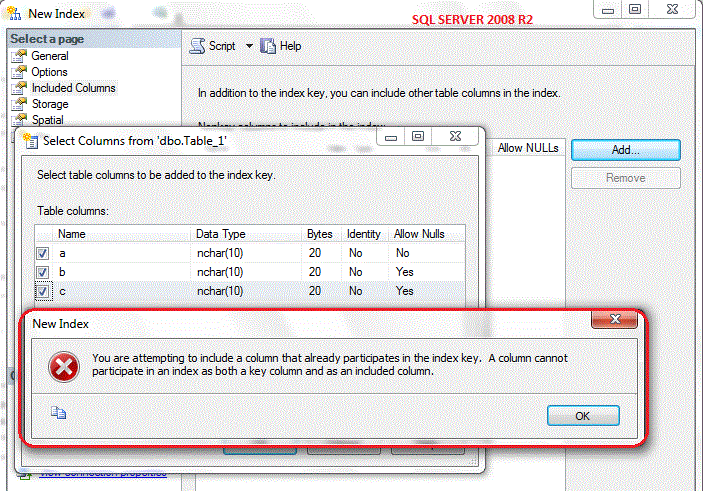
Task: Select the Spatial page
Action: [x=48, y=120]
